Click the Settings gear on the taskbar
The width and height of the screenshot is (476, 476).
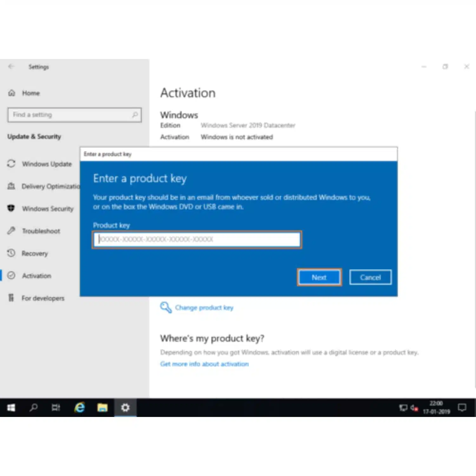click(x=125, y=407)
